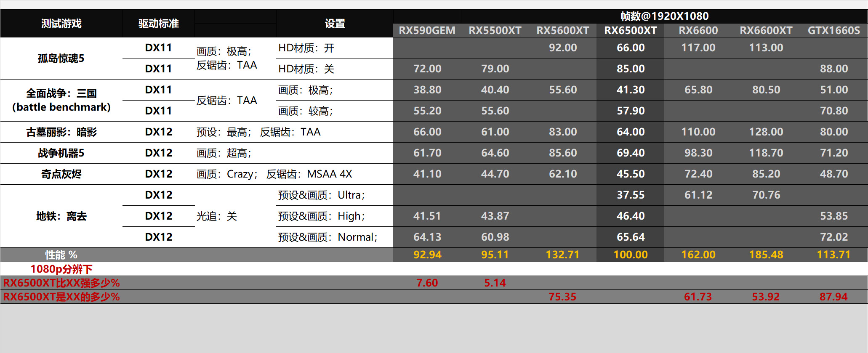Click the 40.40 RX5500XT value
This screenshot has width=868, height=353.
tap(495, 90)
